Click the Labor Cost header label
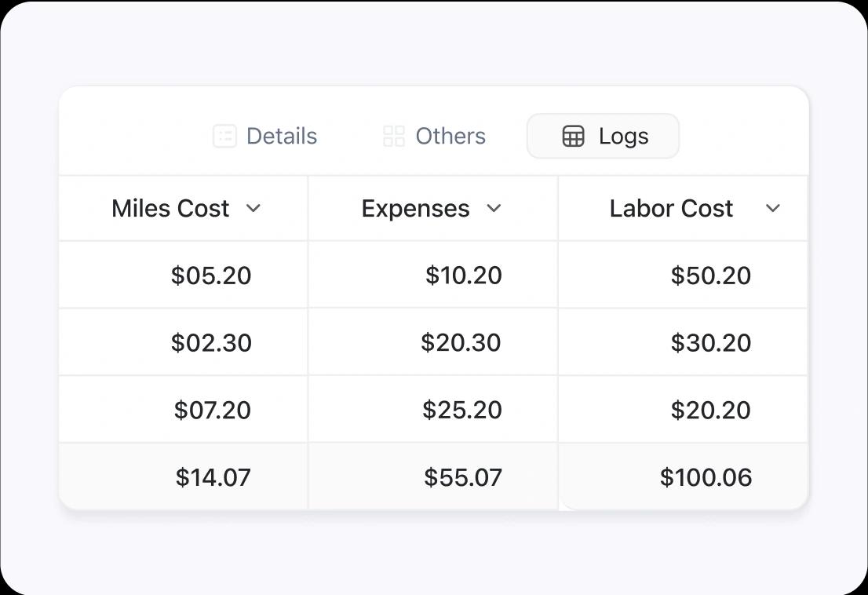This screenshot has width=868, height=595. point(671,209)
